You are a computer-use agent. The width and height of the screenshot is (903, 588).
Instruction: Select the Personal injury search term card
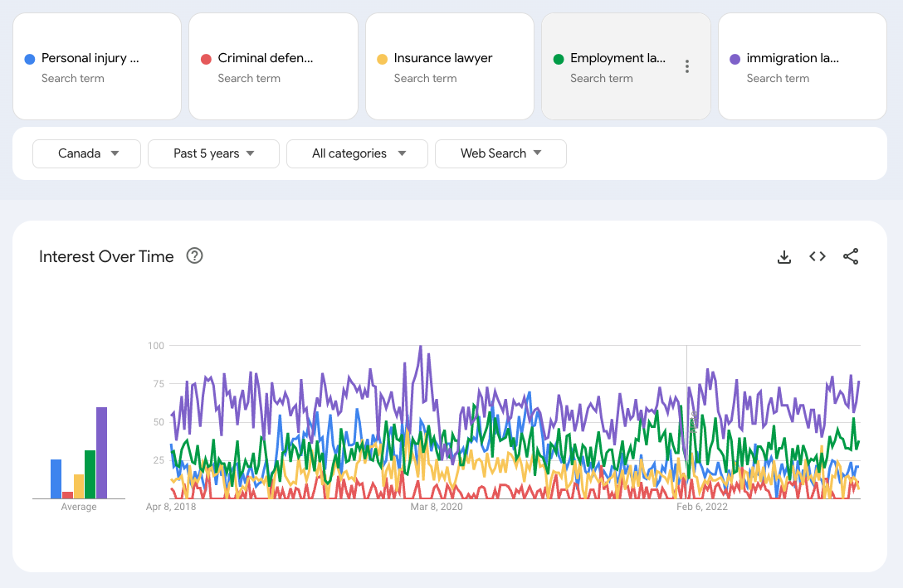tap(97, 66)
